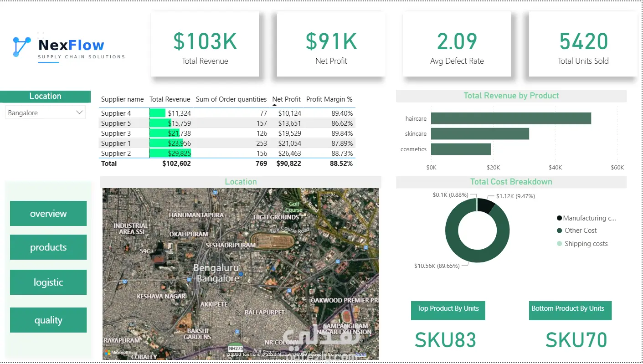Click the Bengaluru Bangalore map label
Viewport: 643px width, 364px height.
216,273
